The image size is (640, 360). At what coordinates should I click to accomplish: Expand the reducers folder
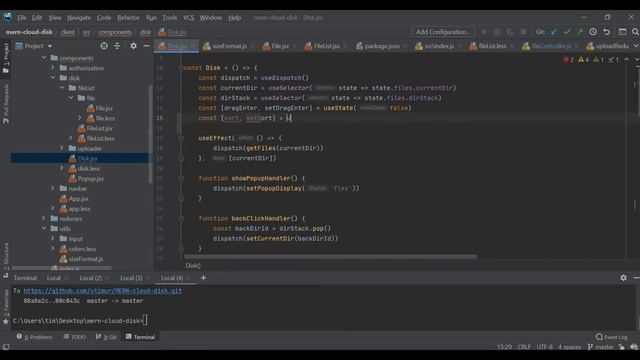tap(44, 218)
